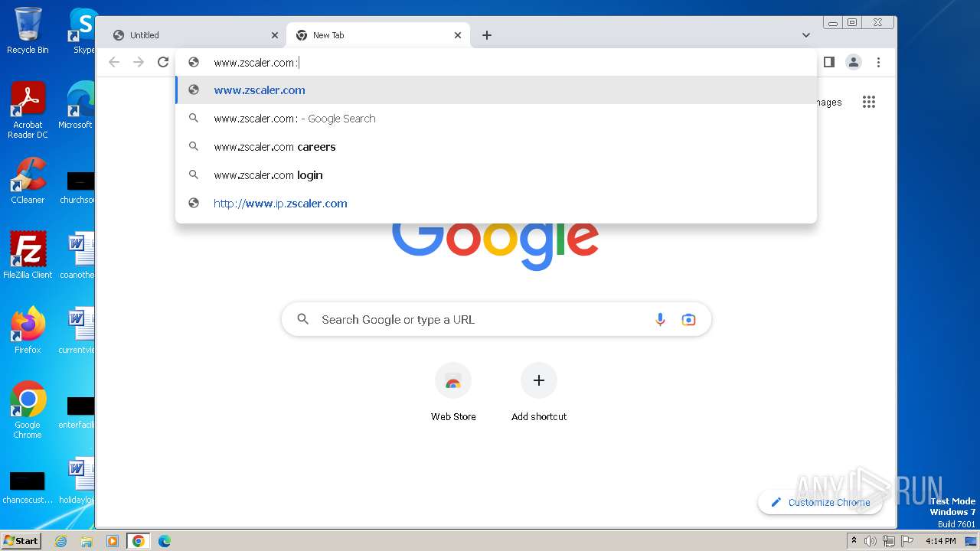Click the magnifier in Google search box

[303, 319]
